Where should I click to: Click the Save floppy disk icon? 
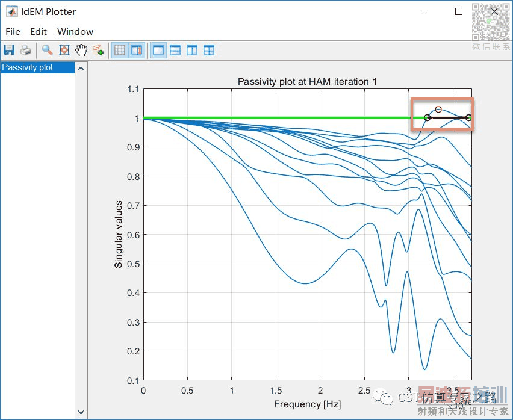coord(9,51)
